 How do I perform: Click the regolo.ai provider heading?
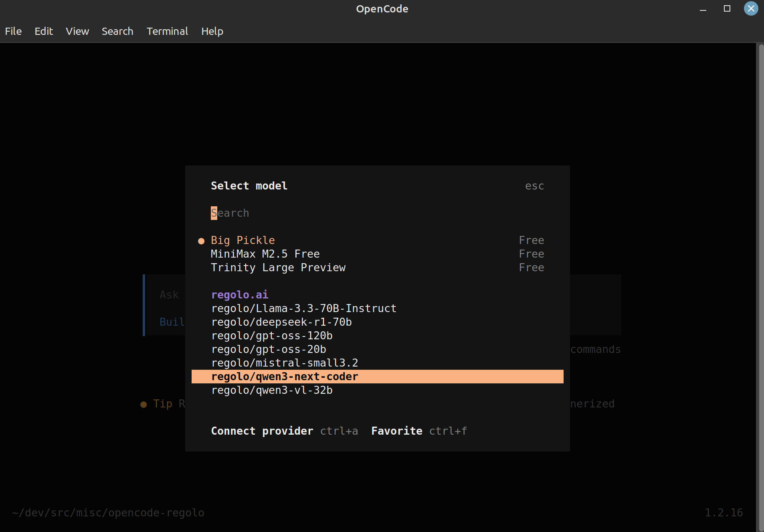click(x=239, y=294)
